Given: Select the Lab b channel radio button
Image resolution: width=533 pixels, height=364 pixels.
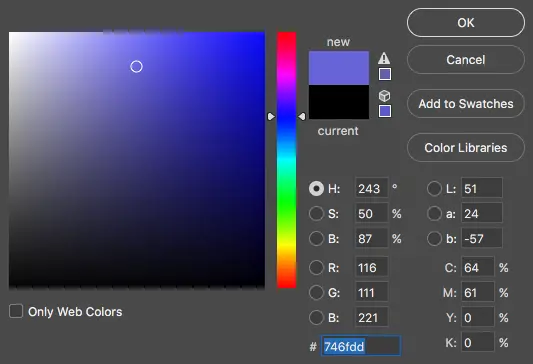Looking at the screenshot, I should (434, 239).
